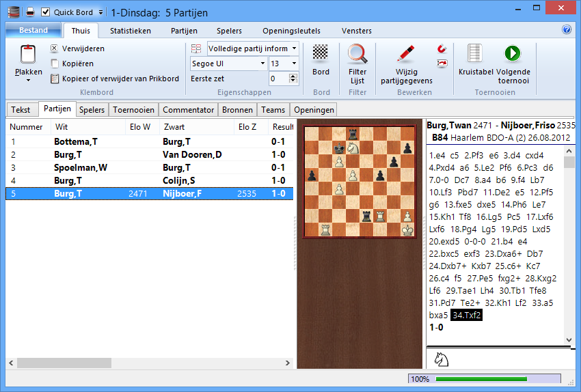Sort by the Elo Z column header
The height and width of the screenshot is (392, 581).
coord(252,127)
